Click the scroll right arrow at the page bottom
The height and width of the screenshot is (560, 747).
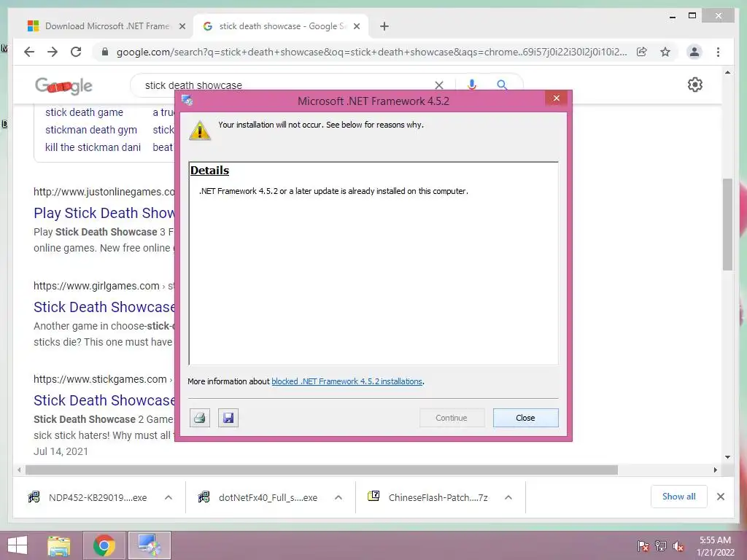coord(716,470)
